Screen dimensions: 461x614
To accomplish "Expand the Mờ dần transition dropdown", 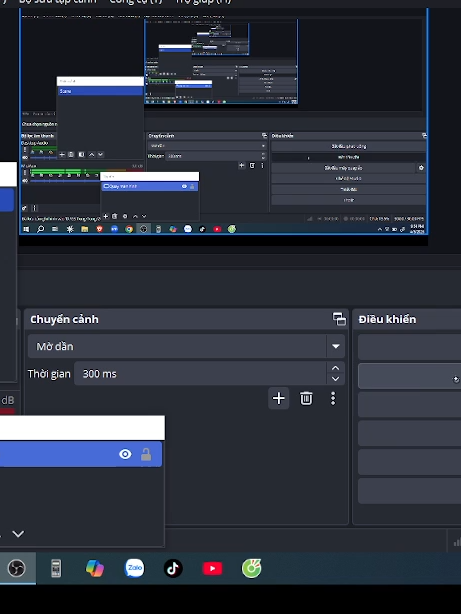I will pyautogui.click(x=336, y=346).
